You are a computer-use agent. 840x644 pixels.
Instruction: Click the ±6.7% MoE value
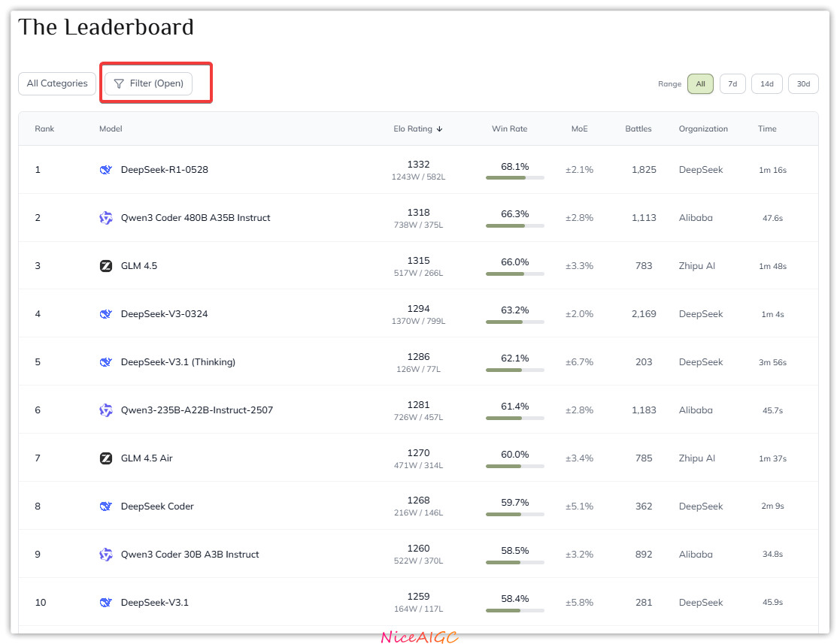point(580,362)
